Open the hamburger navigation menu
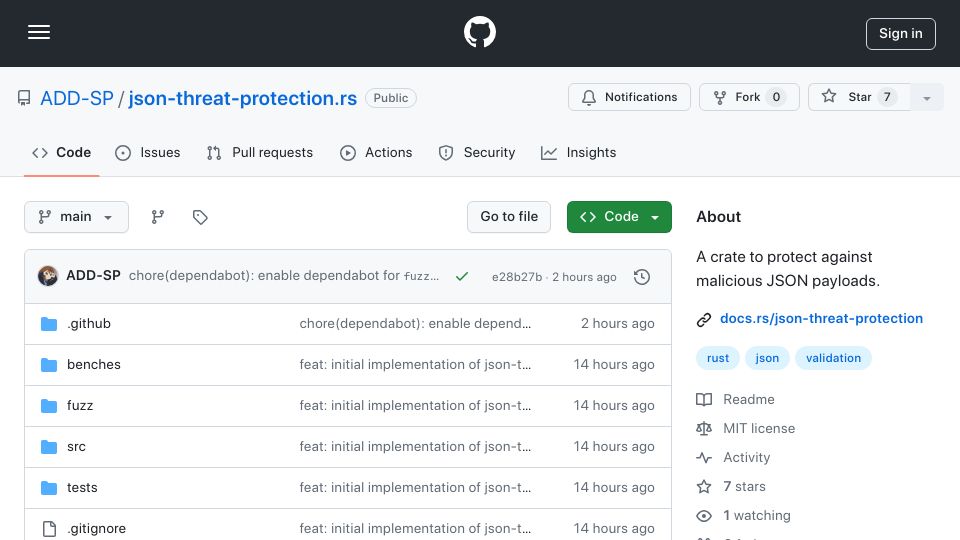The height and width of the screenshot is (540, 960). pyautogui.click(x=39, y=32)
